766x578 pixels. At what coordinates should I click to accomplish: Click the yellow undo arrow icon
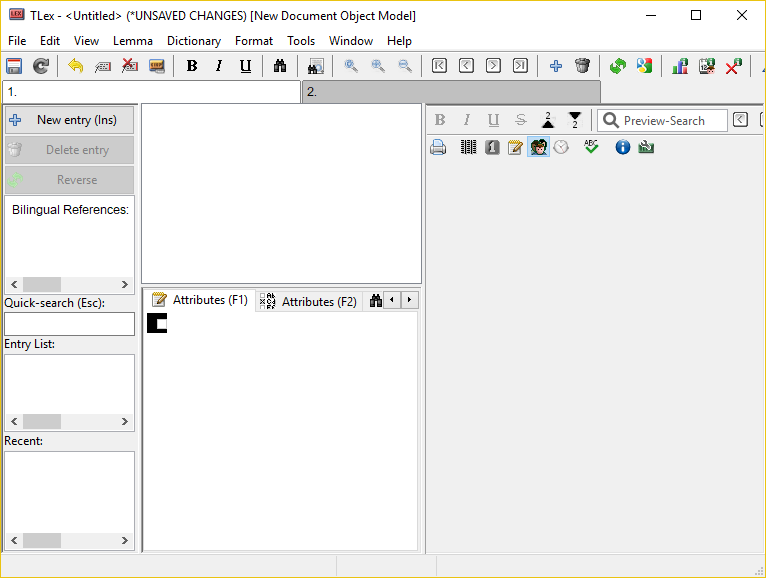click(76, 65)
